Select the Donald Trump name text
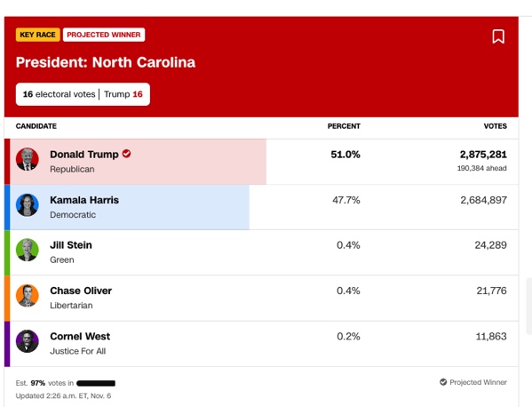Viewport: 532px width, 407px height. [x=84, y=155]
